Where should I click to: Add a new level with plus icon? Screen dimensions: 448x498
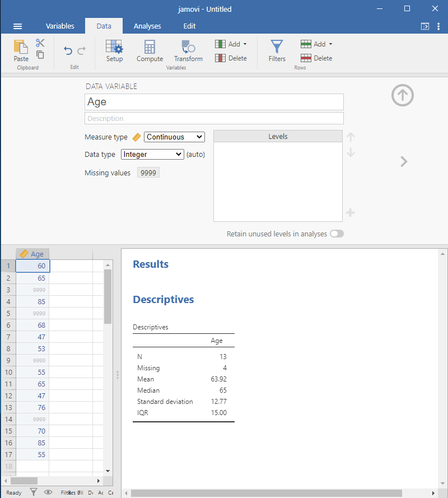click(350, 212)
